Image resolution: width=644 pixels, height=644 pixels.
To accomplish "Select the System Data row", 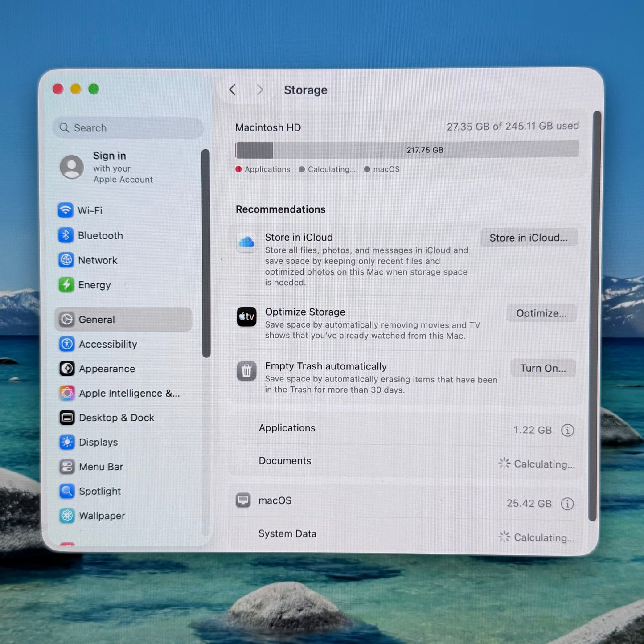I will (406, 534).
